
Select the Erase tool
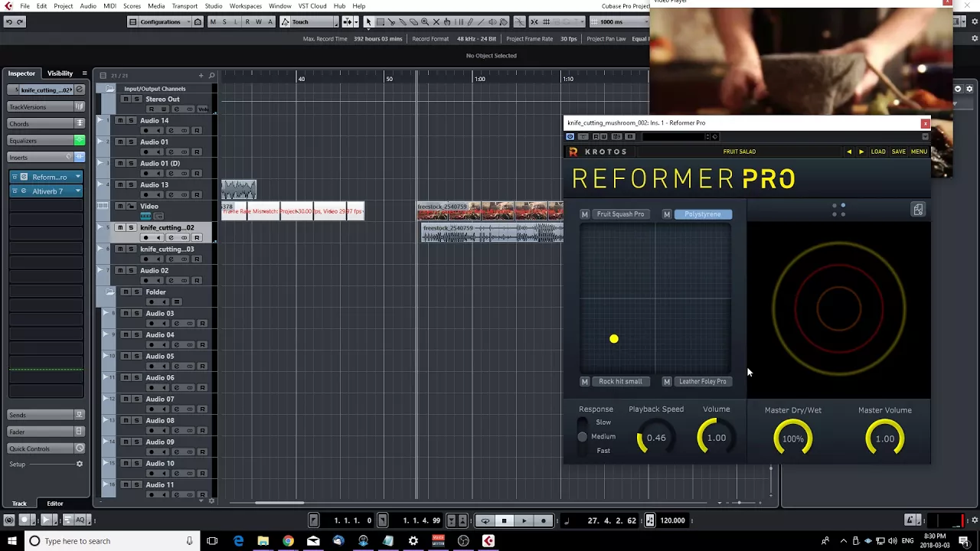point(414,21)
